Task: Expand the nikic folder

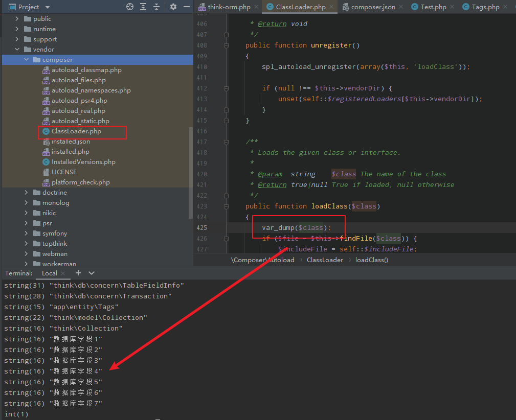Action: (x=26, y=213)
